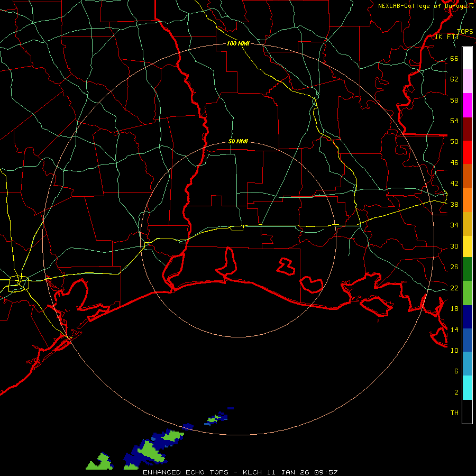This screenshot has width=476, height=476.
Task: Click the 50 NMI range ring label
Action: tap(238, 141)
